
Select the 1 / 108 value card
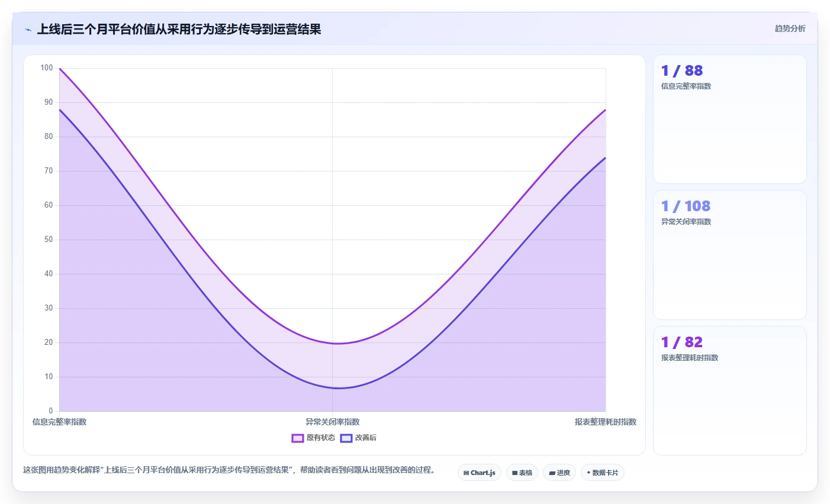[730, 255]
